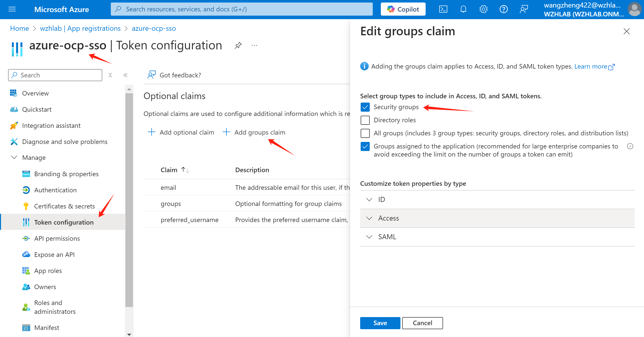
Task: Pin the Token configuration page
Action: tap(238, 46)
